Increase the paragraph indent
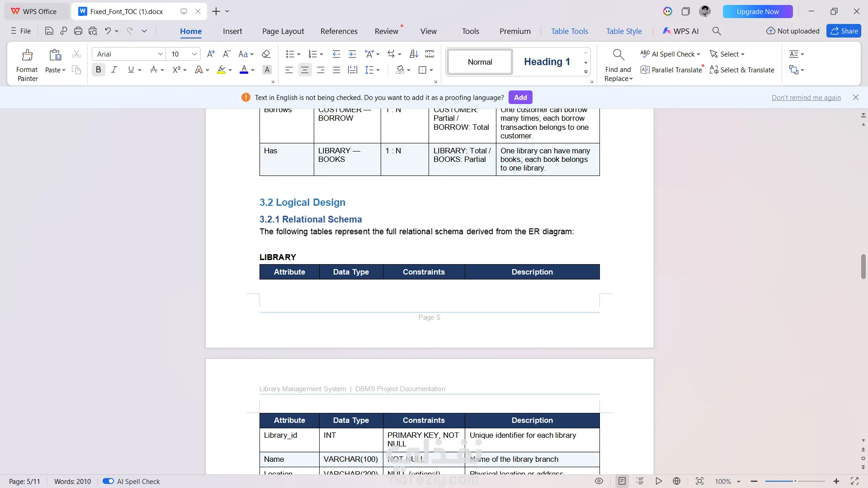 [x=352, y=54]
